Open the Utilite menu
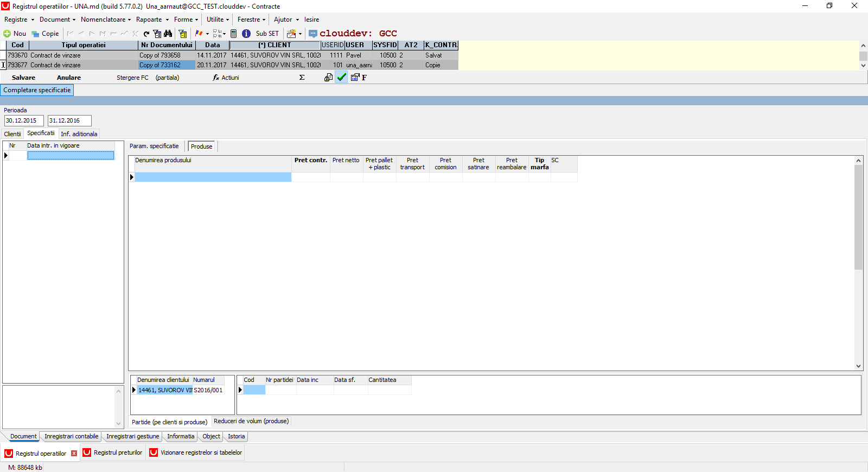The image size is (868, 472). [x=218, y=20]
